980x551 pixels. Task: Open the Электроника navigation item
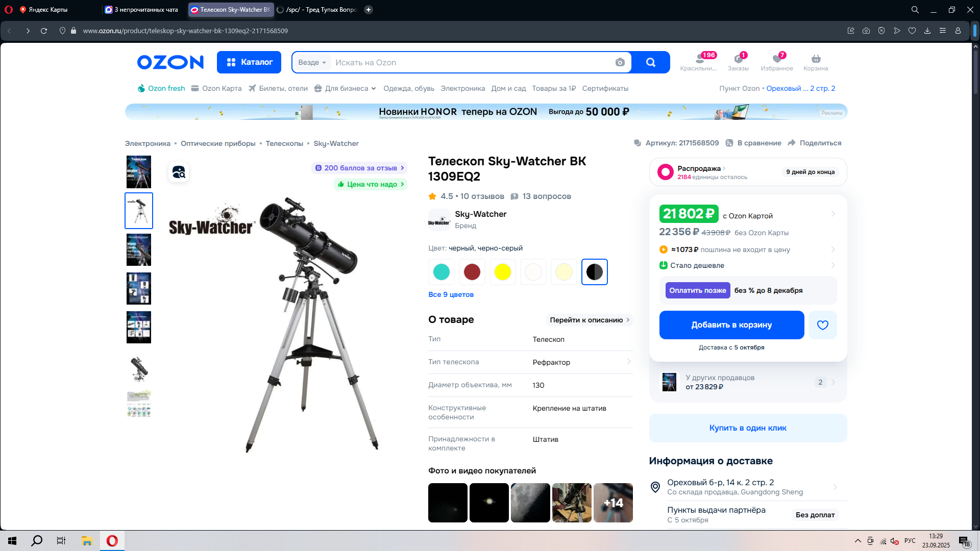(x=462, y=88)
